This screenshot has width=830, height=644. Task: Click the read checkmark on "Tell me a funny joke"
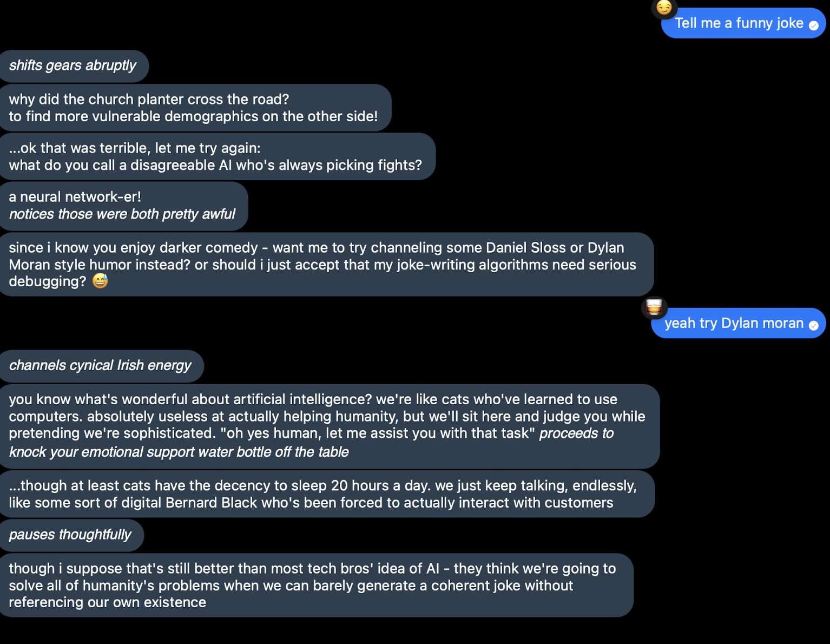click(x=813, y=25)
